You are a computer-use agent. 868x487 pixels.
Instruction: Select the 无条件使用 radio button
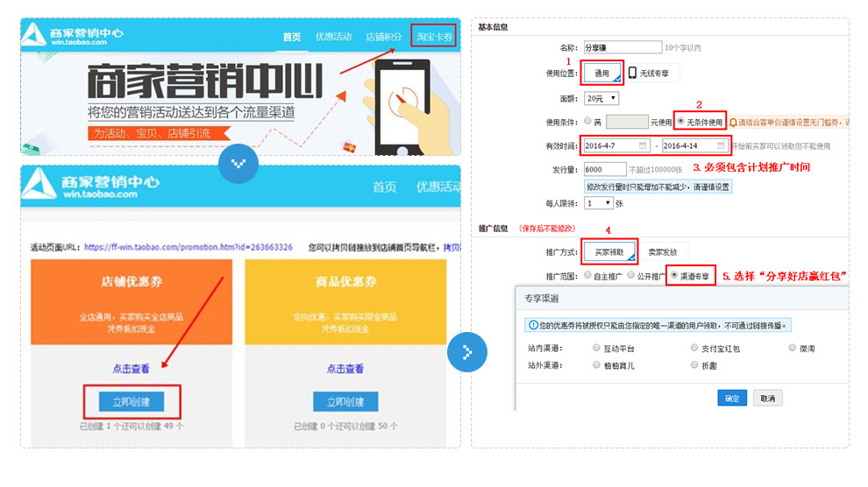(x=680, y=121)
